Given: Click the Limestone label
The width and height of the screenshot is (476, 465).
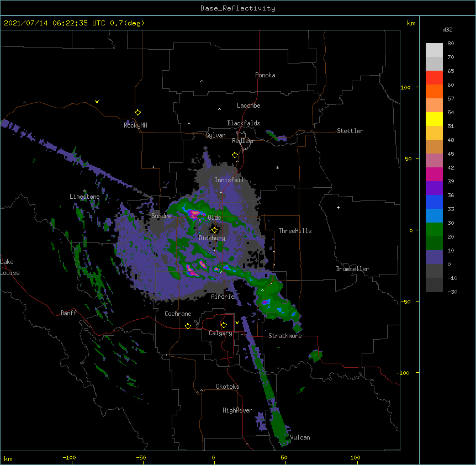Looking at the screenshot, I should coord(84,197).
